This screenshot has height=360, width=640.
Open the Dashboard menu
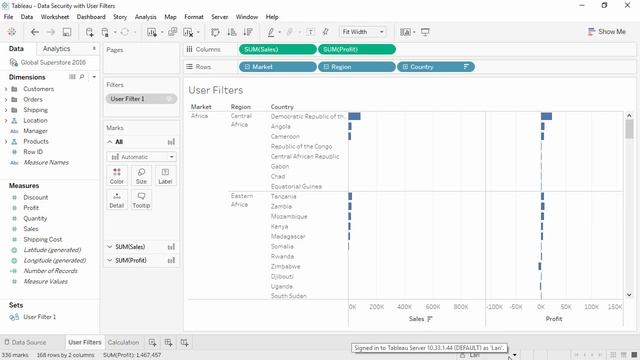pyautogui.click(x=91, y=17)
